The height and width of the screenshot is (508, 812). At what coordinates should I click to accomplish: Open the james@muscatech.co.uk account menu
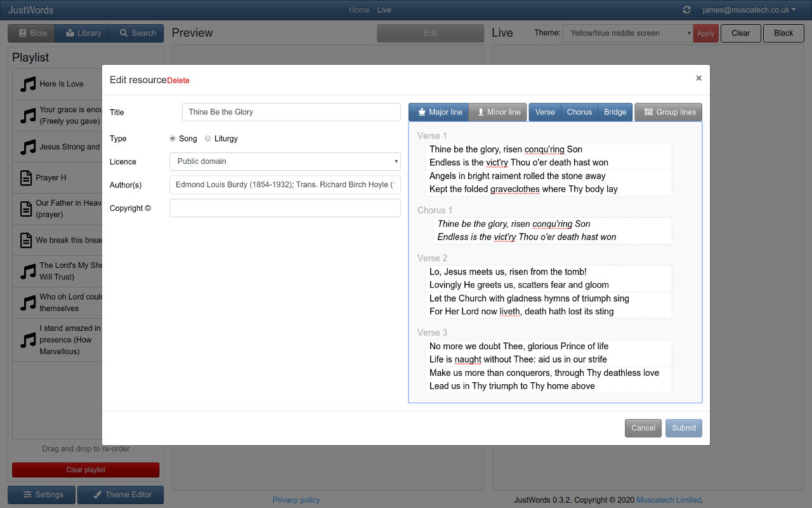pos(749,10)
